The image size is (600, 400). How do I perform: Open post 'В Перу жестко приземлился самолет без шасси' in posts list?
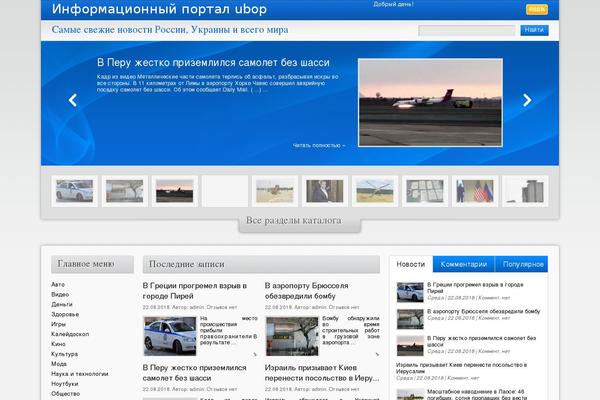tap(194, 373)
